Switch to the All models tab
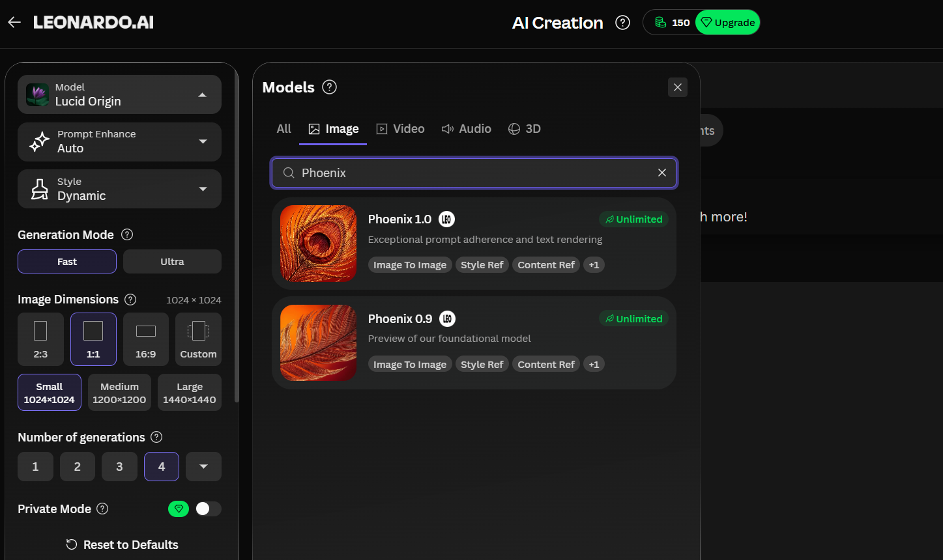This screenshot has width=943, height=560. point(284,129)
